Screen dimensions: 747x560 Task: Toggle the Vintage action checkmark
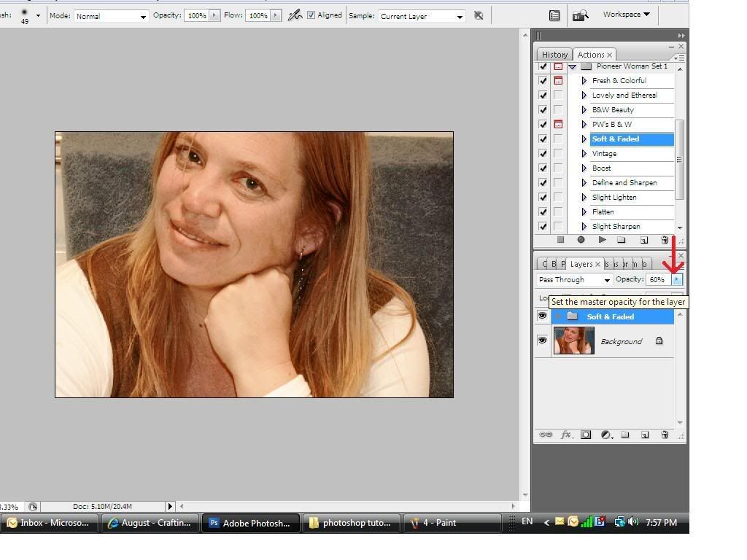[x=543, y=154]
